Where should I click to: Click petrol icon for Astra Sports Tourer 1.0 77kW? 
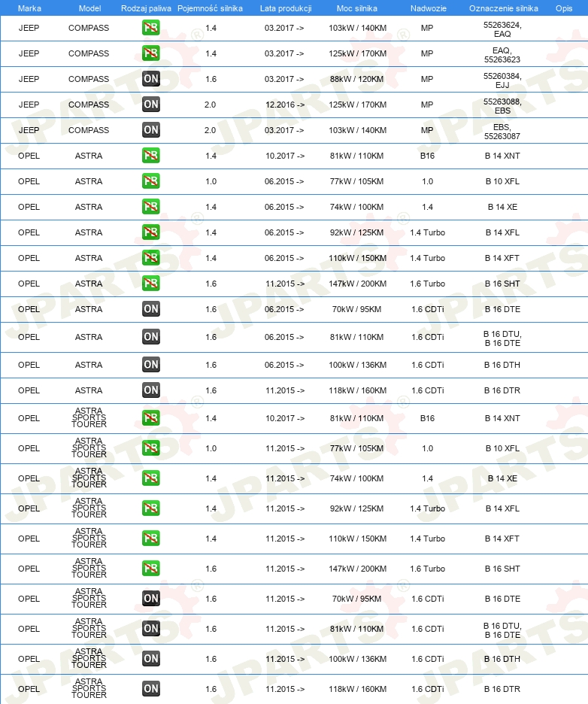click(151, 448)
